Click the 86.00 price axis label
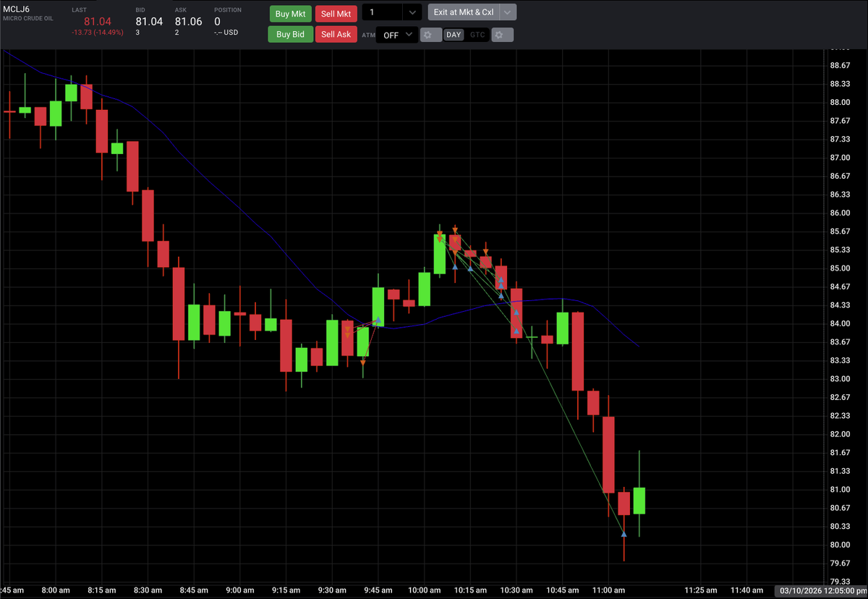Screen dimensions: 868x599 [x=840, y=213]
